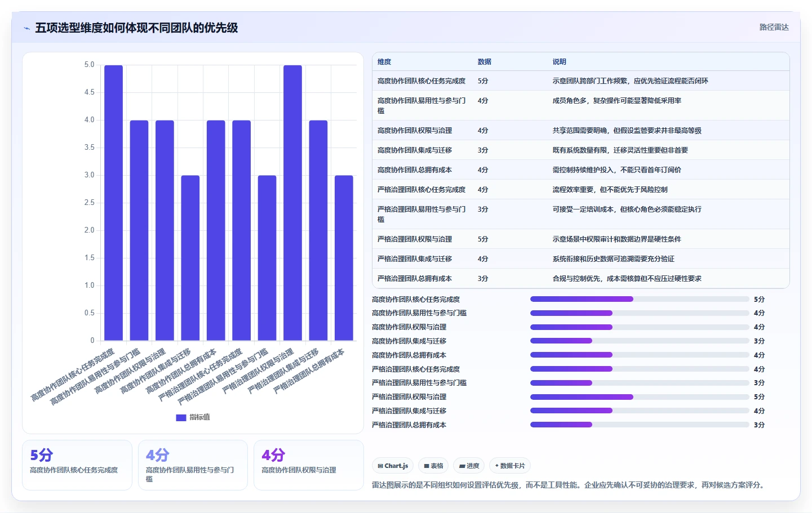Click description 需控制持续维护投入，不能只看首年订阅价

point(617,170)
